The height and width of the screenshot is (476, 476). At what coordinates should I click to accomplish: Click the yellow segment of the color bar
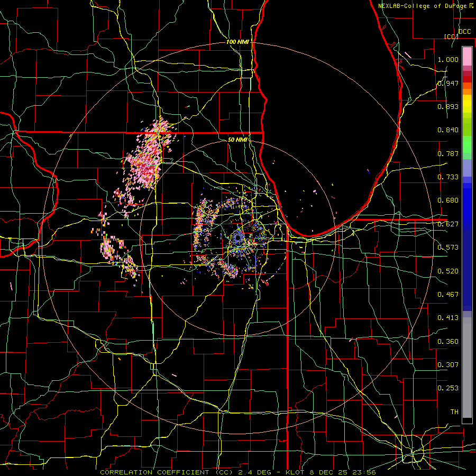467,105
